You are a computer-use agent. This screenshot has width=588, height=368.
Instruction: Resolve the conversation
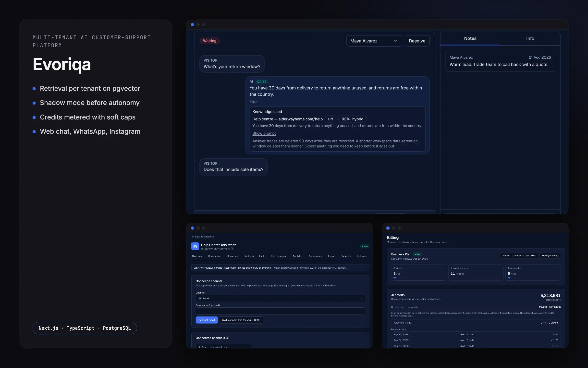tap(417, 41)
